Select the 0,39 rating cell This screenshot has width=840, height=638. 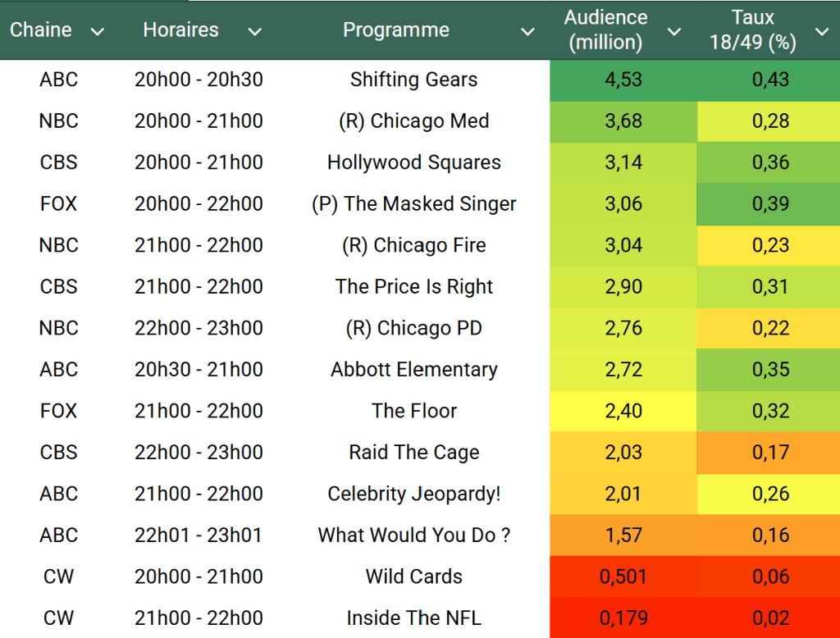pos(770,203)
